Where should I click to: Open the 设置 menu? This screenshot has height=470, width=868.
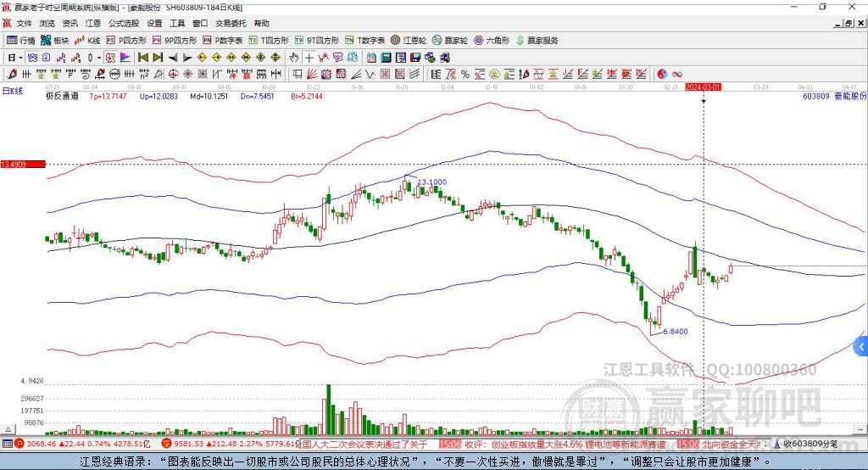coord(154,23)
